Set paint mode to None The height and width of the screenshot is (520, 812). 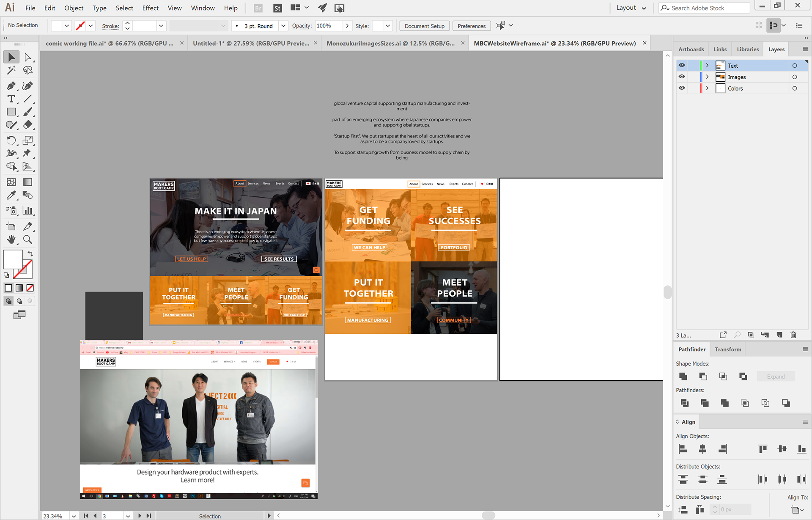pyautogui.click(x=30, y=288)
